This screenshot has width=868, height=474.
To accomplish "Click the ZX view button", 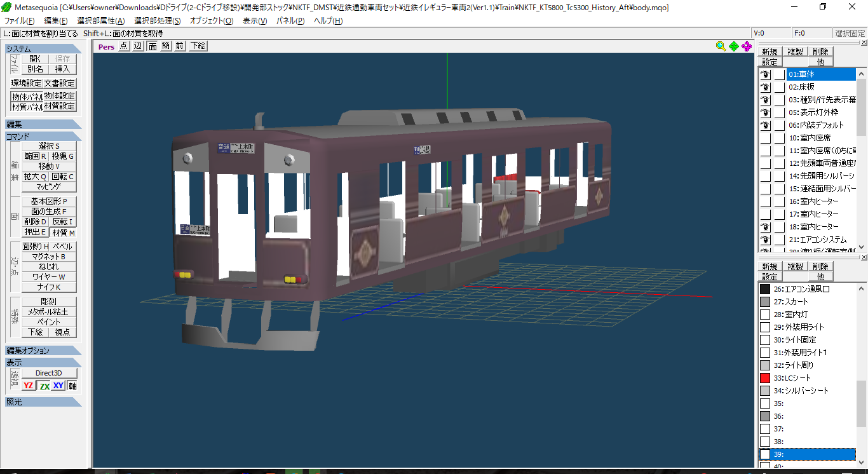I will 44,386.
